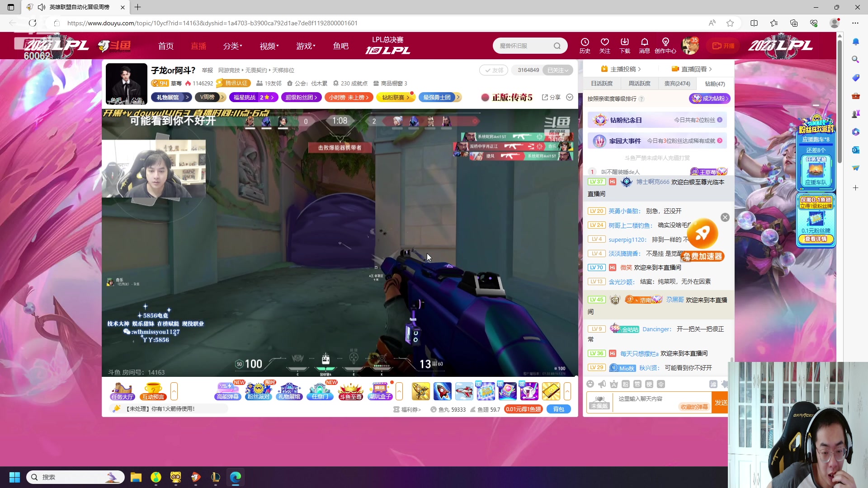Image resolution: width=868 pixels, height=488 pixels.
Task: Open 任务大厅 icon below the video
Action: pyautogui.click(x=123, y=391)
